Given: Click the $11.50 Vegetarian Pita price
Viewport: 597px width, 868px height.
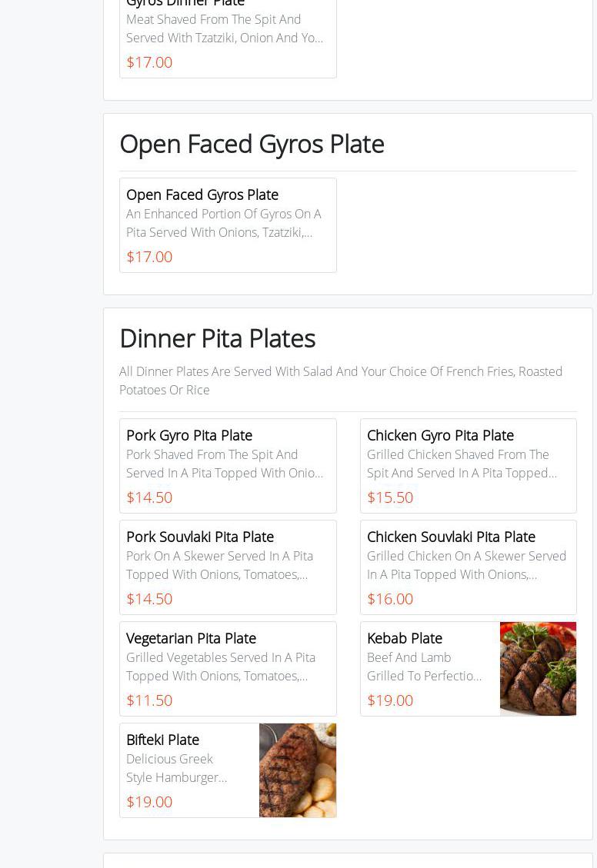Looking at the screenshot, I should point(149,700).
